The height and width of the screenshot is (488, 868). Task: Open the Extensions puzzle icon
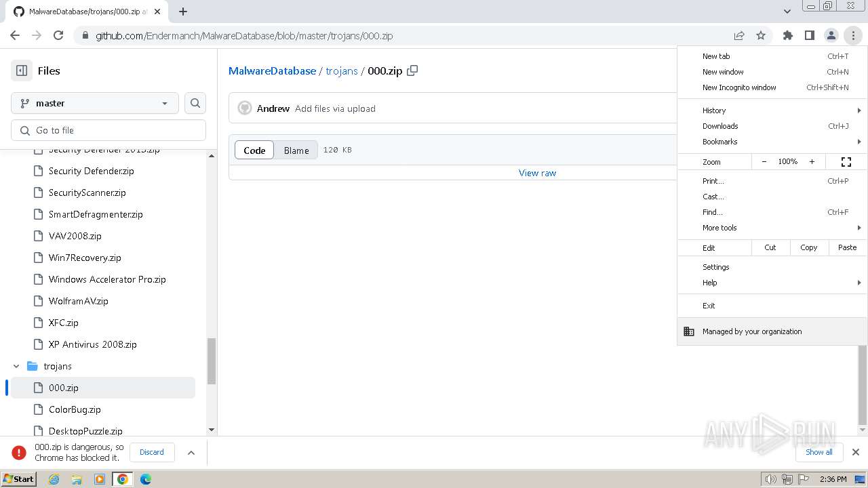coord(788,35)
